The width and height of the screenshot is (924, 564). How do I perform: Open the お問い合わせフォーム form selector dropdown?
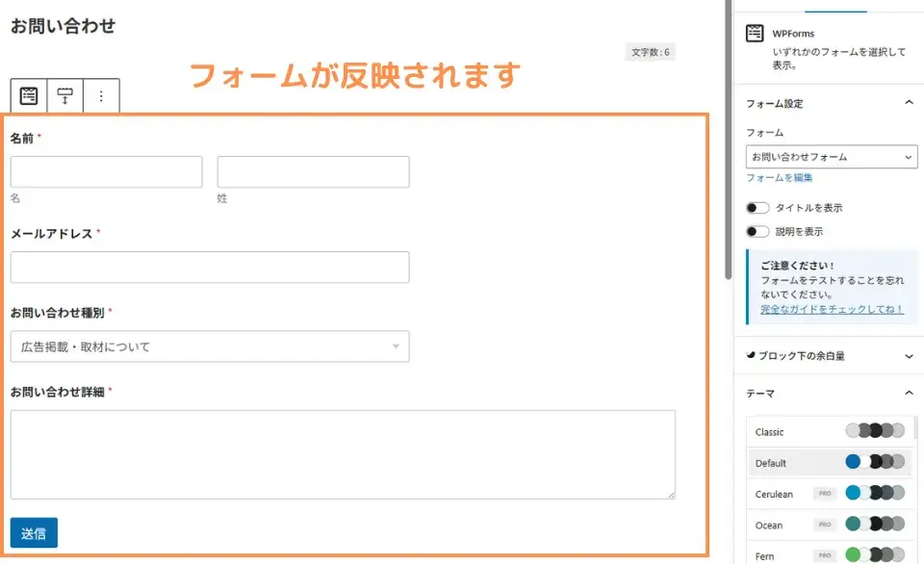[832, 157]
